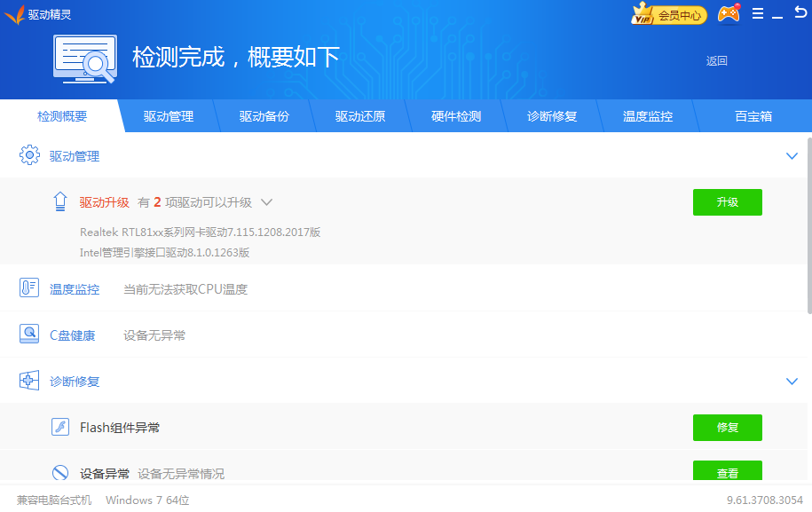Screen dimensions: 812x512
Task: Click the vertical scrollbar thumb
Action: point(809,225)
